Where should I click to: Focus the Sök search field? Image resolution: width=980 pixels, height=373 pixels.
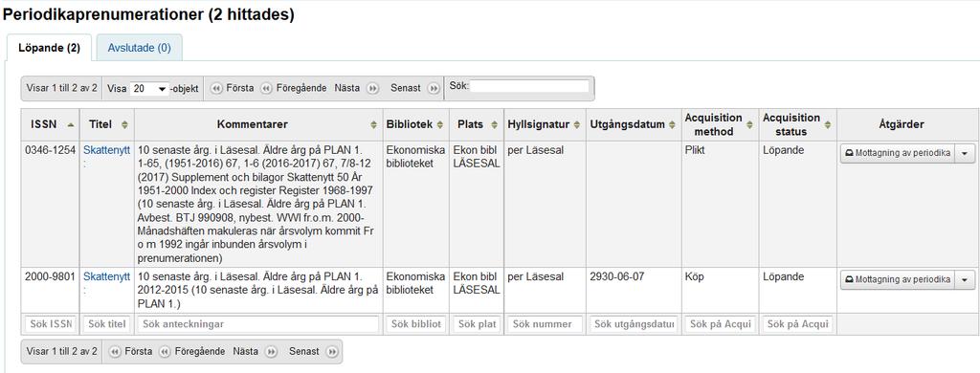(529, 86)
